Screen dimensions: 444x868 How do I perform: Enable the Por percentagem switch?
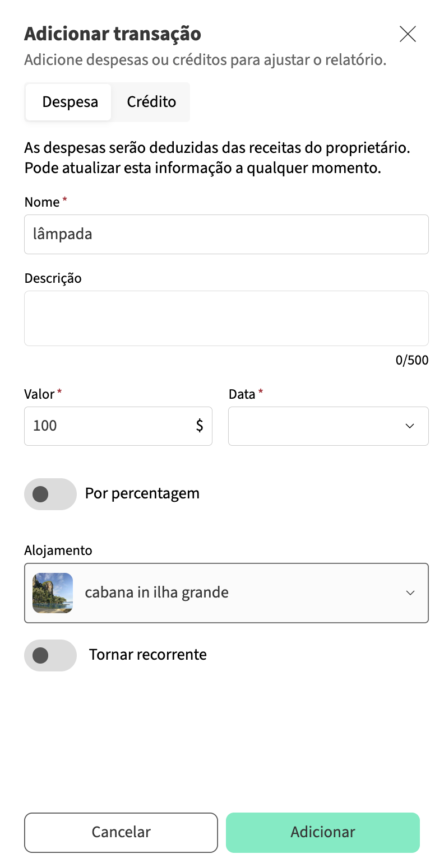[x=50, y=494]
